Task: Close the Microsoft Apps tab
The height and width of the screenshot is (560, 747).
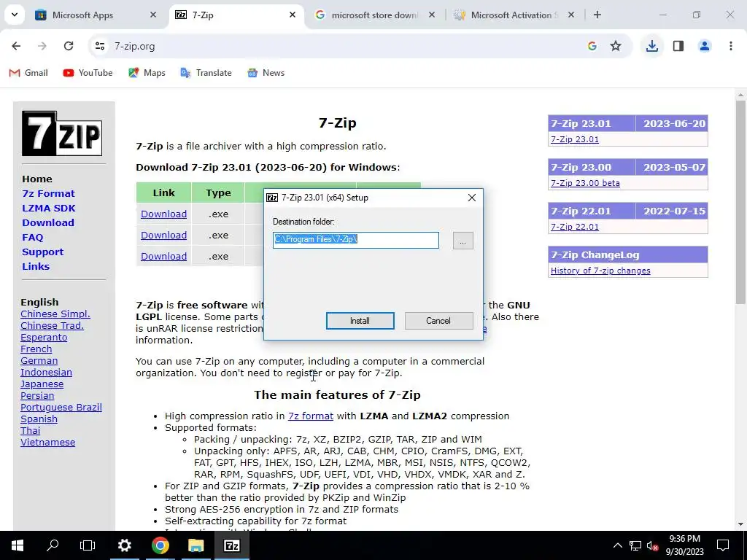Action: 153,15
